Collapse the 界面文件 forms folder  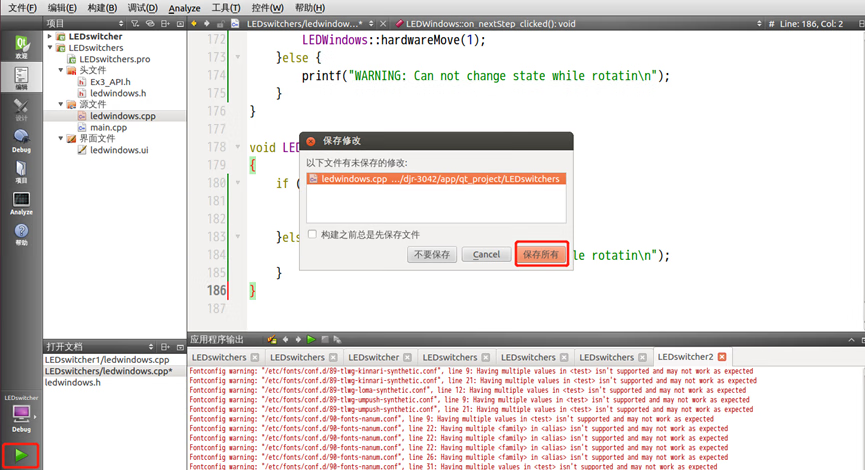pyautogui.click(x=61, y=138)
